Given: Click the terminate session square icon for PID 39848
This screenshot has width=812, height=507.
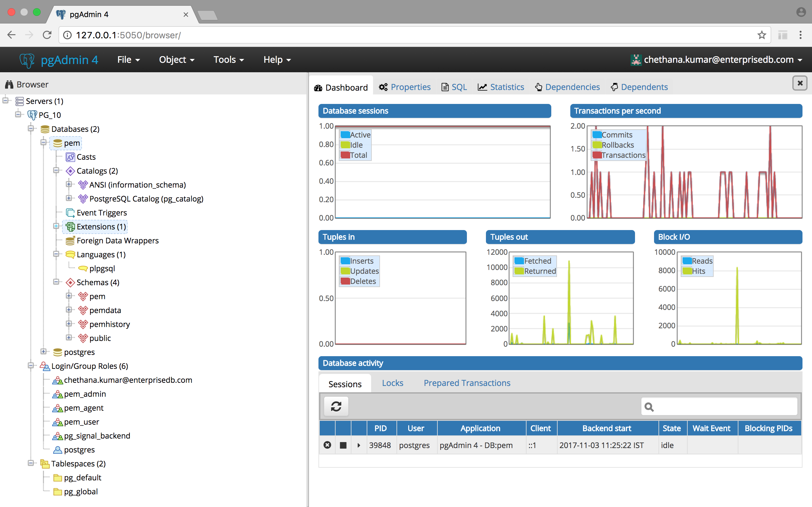Looking at the screenshot, I should click(x=343, y=445).
